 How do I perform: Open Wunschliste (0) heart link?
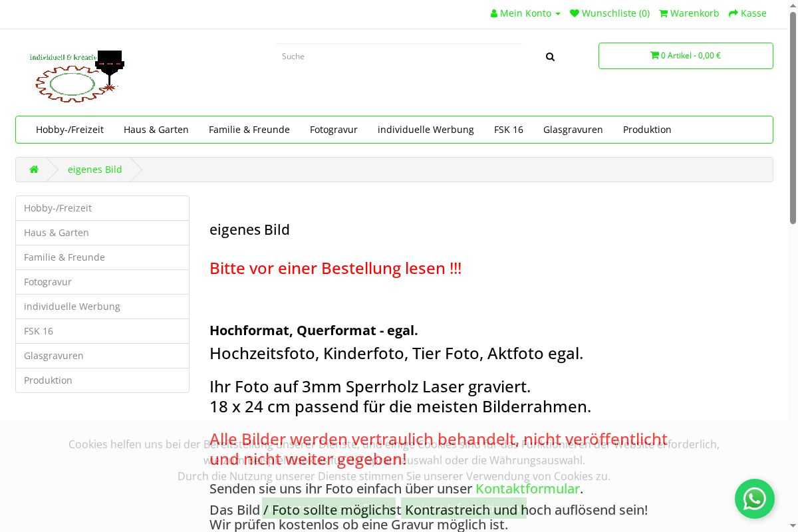tap(610, 13)
